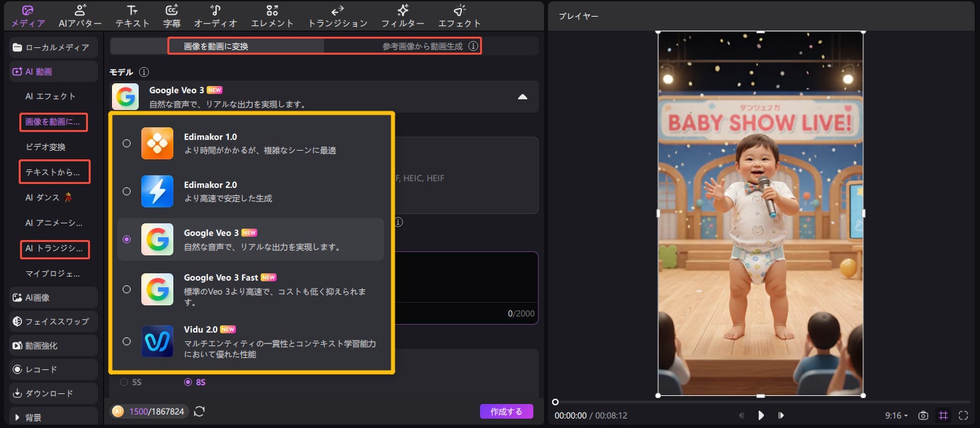Expand the 背景 section in sidebar
The height and width of the screenshot is (428, 980).
[x=53, y=417]
